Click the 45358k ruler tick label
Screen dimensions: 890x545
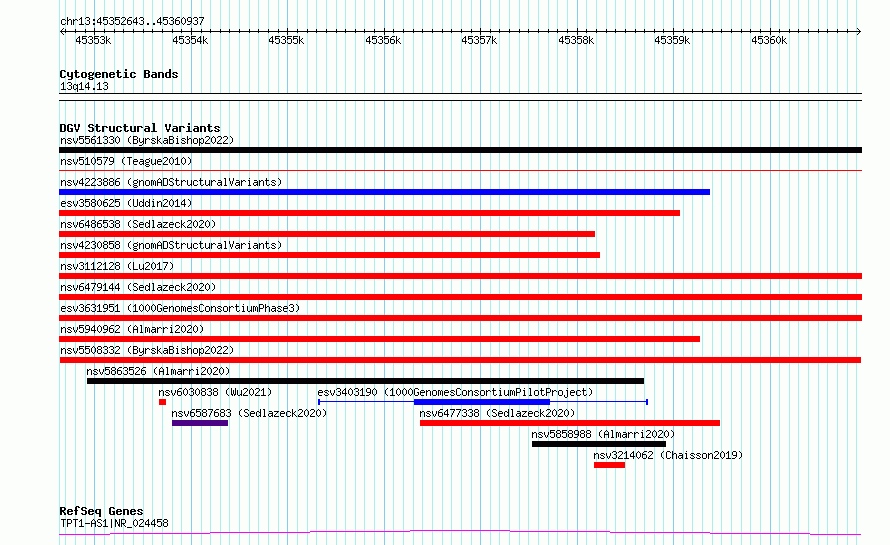(x=576, y=40)
